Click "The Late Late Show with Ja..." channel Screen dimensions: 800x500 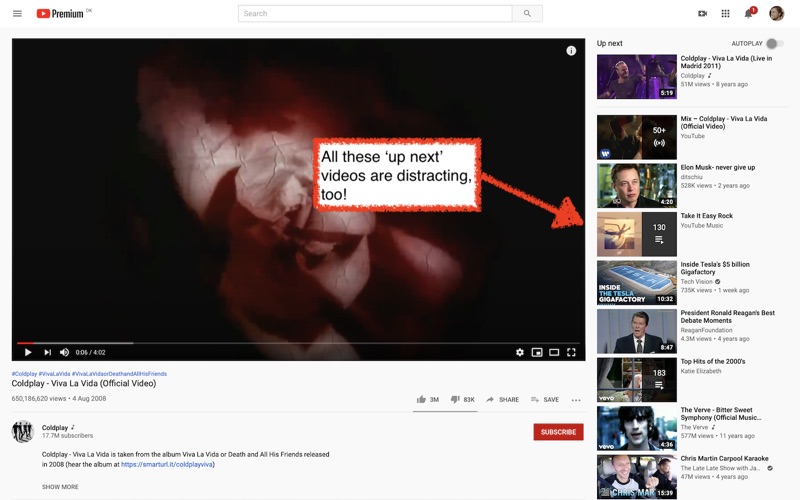tap(720, 468)
